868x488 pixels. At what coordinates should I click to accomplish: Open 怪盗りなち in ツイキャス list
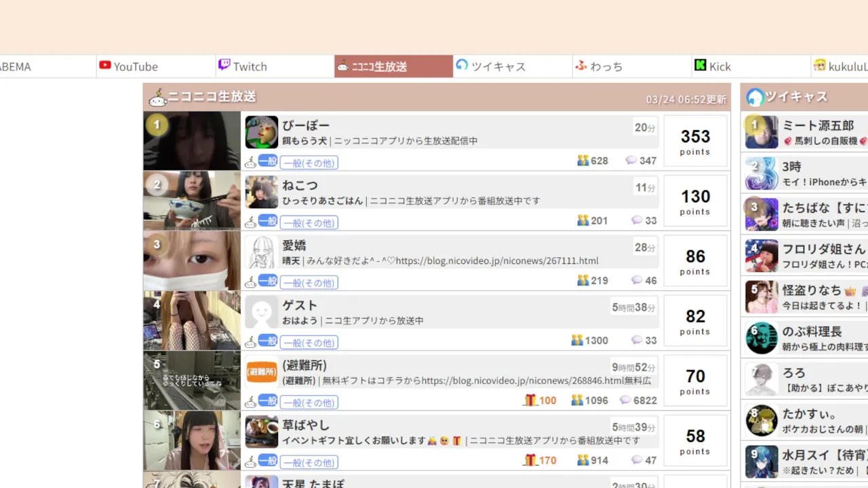812,290
